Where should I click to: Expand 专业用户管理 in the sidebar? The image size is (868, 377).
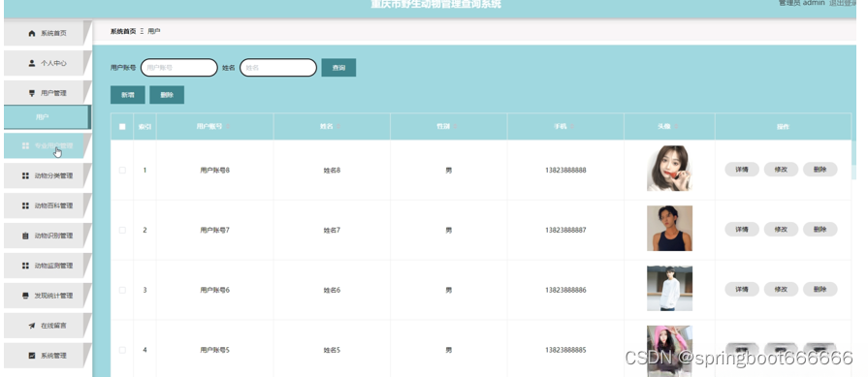[48, 146]
